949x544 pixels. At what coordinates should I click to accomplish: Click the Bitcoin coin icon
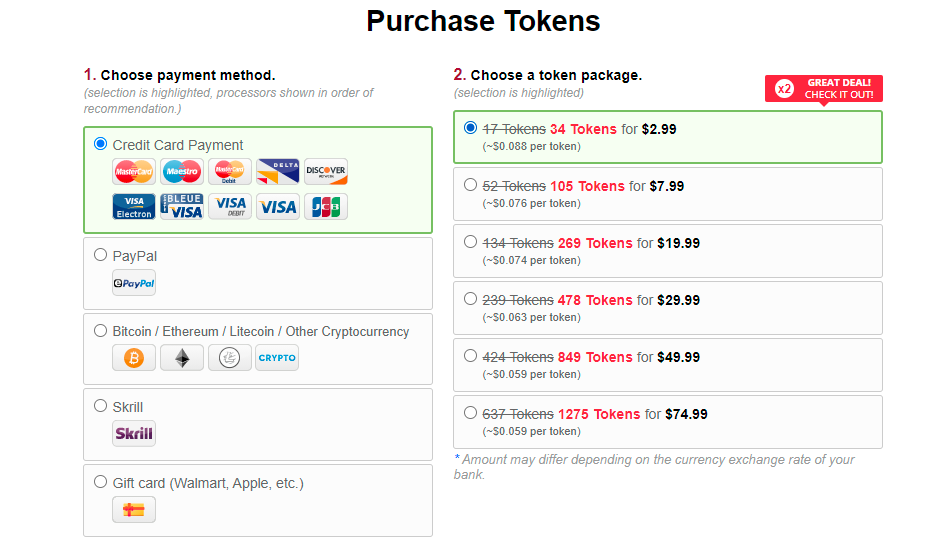(x=134, y=358)
